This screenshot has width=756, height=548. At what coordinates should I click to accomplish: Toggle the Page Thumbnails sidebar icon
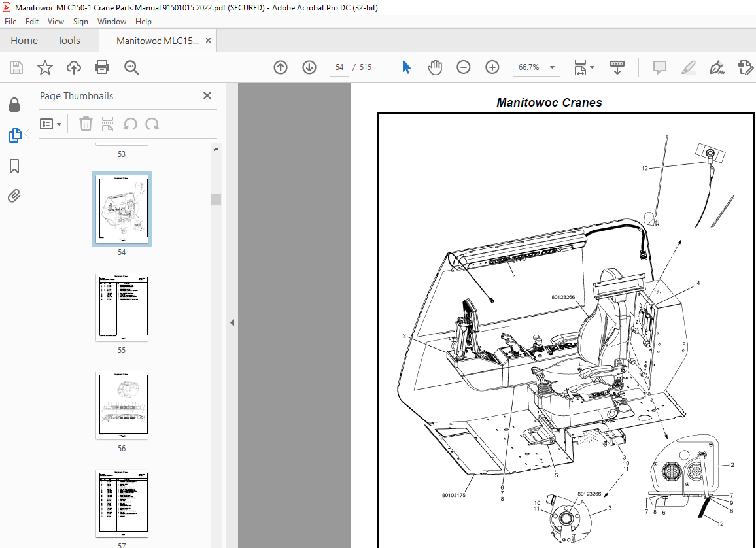(x=15, y=135)
